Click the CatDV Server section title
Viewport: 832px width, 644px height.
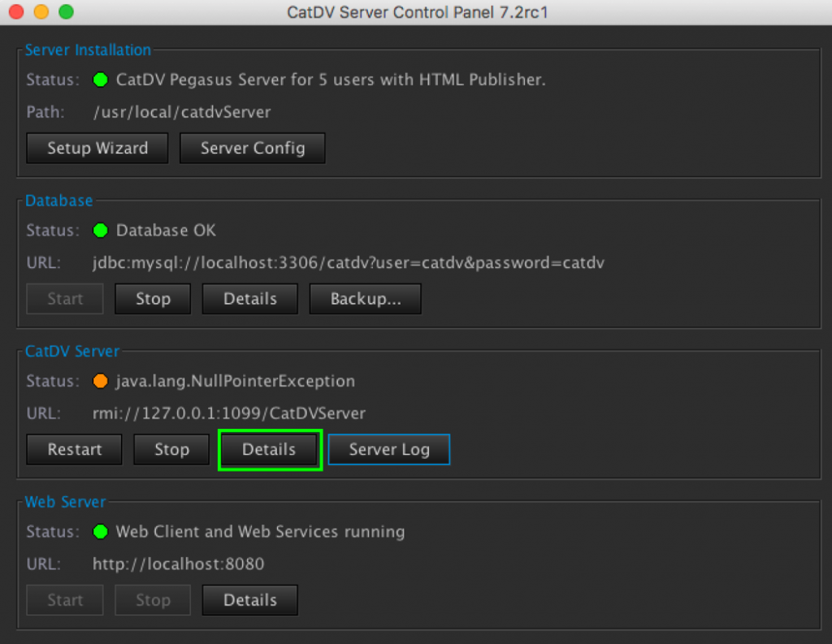(72, 351)
